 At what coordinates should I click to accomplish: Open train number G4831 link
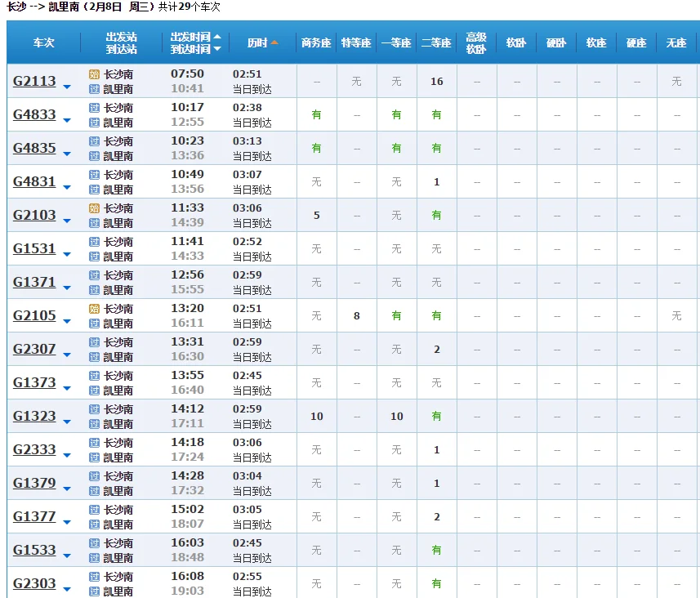[x=34, y=181]
